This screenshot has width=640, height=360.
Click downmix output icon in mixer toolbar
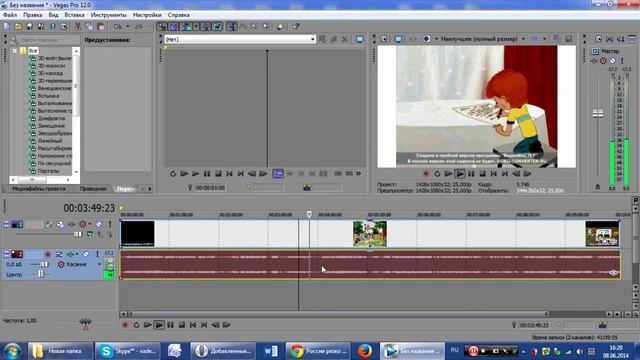[609, 39]
